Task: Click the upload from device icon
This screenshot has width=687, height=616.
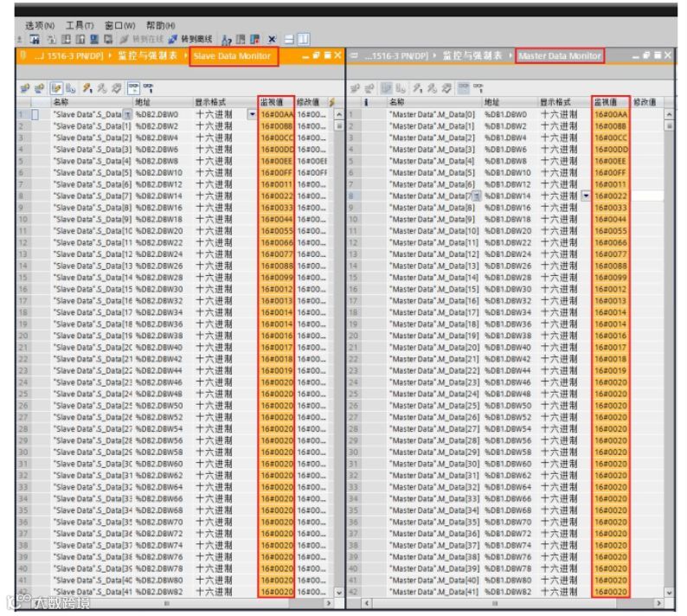Action: point(80,40)
